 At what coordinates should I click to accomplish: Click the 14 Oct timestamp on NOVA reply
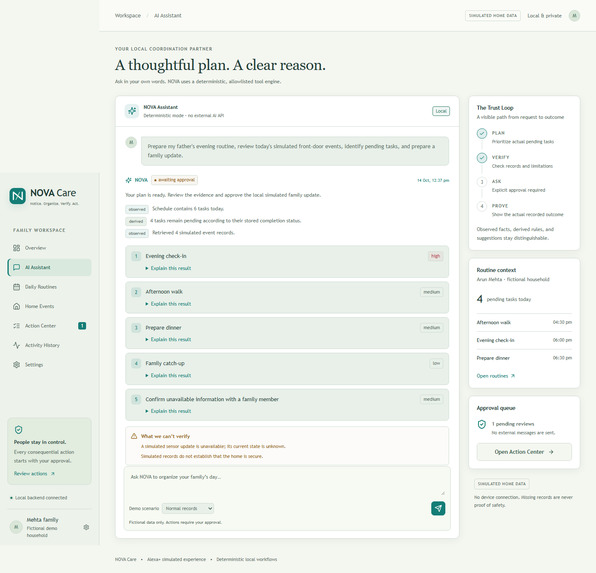click(433, 180)
